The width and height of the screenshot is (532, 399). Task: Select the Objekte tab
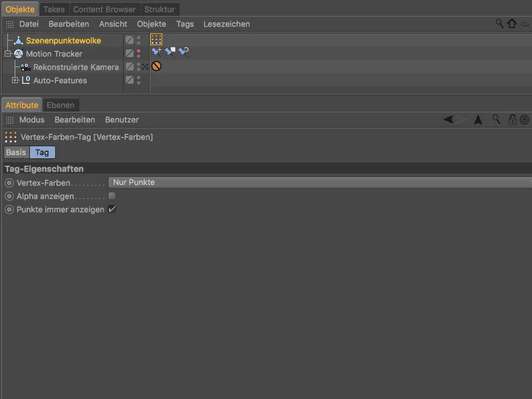tap(20, 9)
